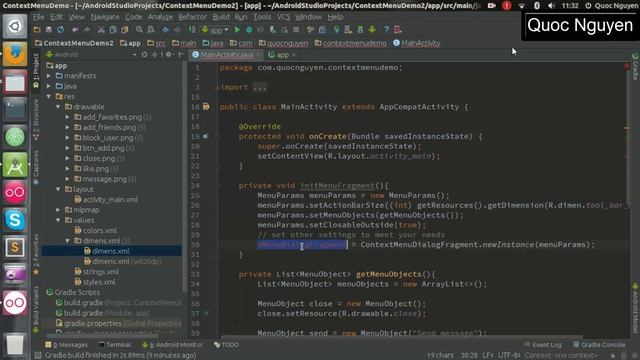Toggle the Favorites tool window side tab
Screen dimensions: 640x360
[x=36, y=255]
